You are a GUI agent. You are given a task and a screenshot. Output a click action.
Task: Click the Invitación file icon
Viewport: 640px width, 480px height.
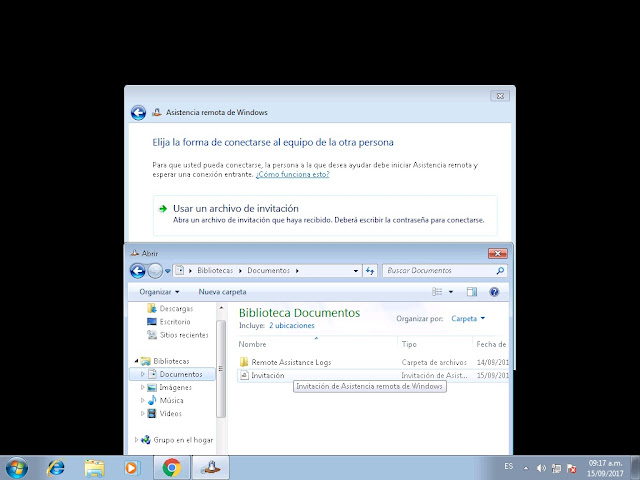(244, 375)
